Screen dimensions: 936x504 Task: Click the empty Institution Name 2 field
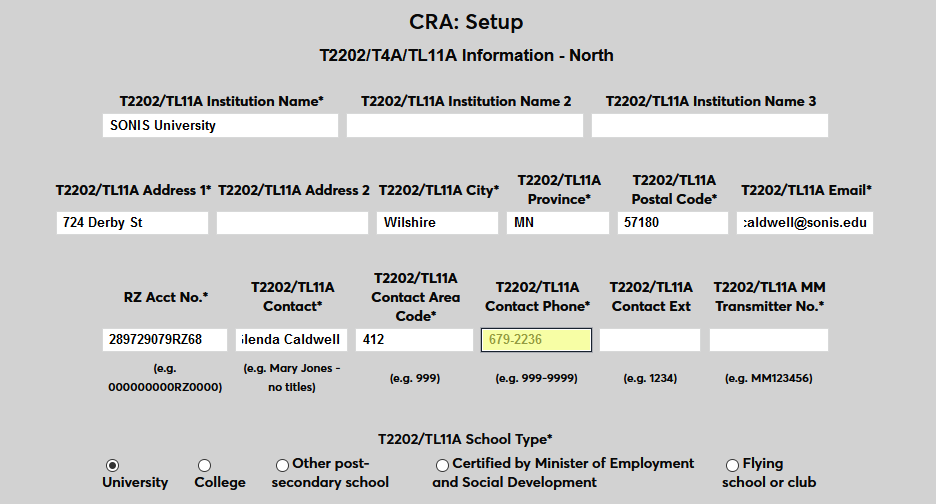point(465,125)
